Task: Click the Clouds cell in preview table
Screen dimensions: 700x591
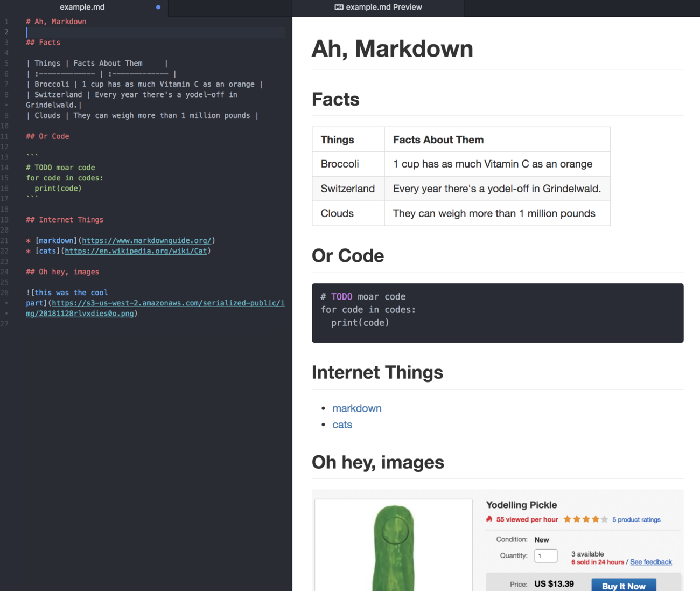Action: [348, 213]
